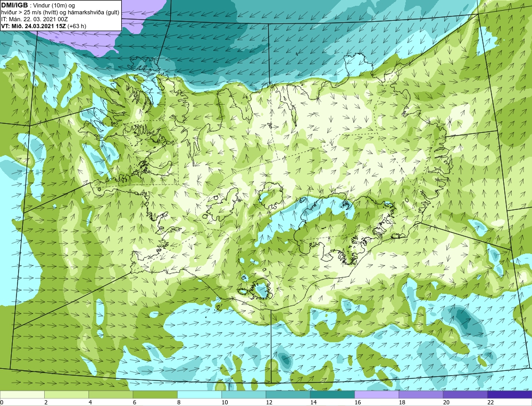Screen dimensions: 532x406
Task: Click legend scale label '20'
Action: tap(446, 402)
